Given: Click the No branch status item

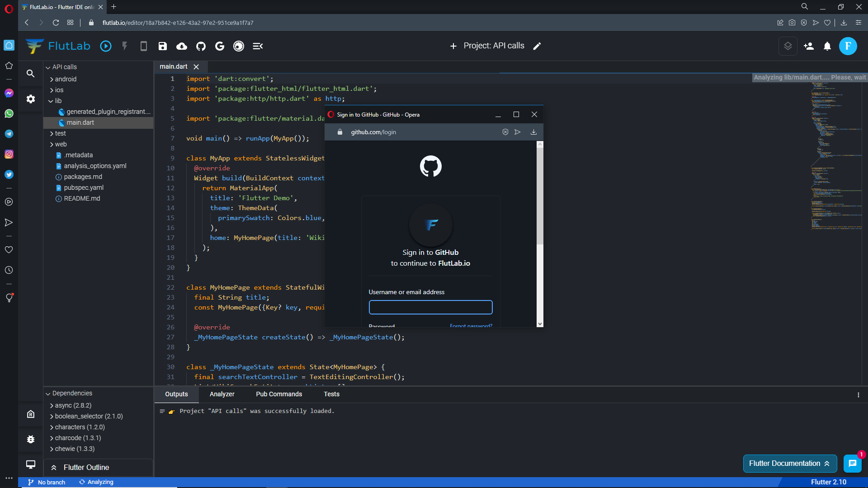Looking at the screenshot, I should (47, 482).
